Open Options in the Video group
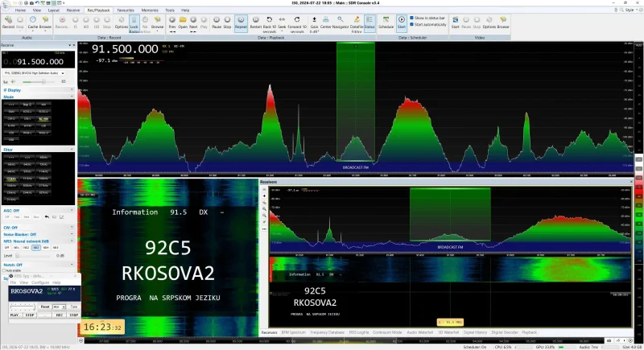644x350 pixels. tap(489, 23)
